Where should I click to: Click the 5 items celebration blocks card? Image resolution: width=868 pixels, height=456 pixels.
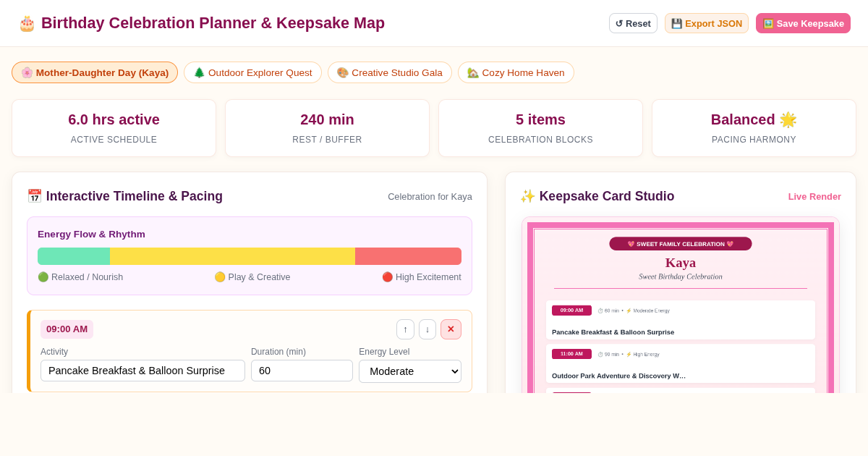click(x=540, y=128)
